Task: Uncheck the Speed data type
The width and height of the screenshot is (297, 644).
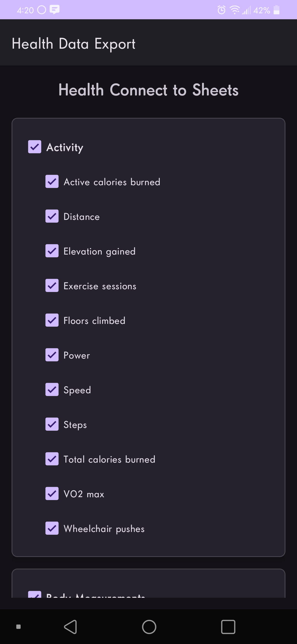Action: (52, 390)
